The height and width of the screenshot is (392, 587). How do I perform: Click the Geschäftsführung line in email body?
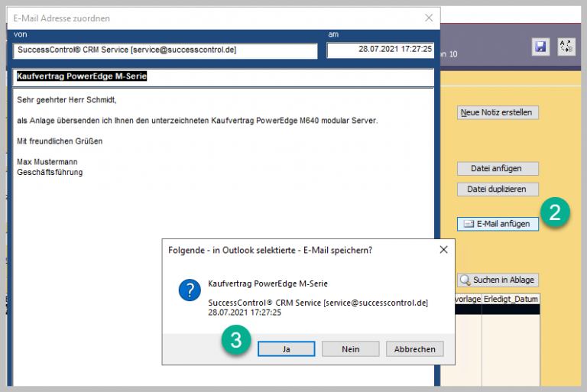[x=50, y=172]
